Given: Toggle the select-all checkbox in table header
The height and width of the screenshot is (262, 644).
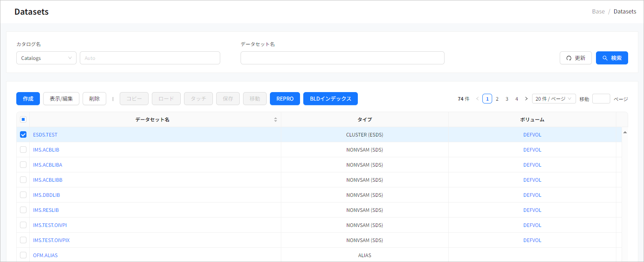Looking at the screenshot, I should (x=23, y=119).
